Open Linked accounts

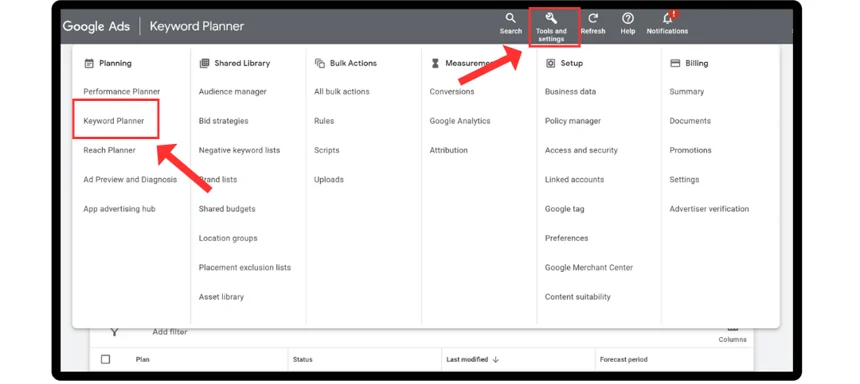(574, 179)
